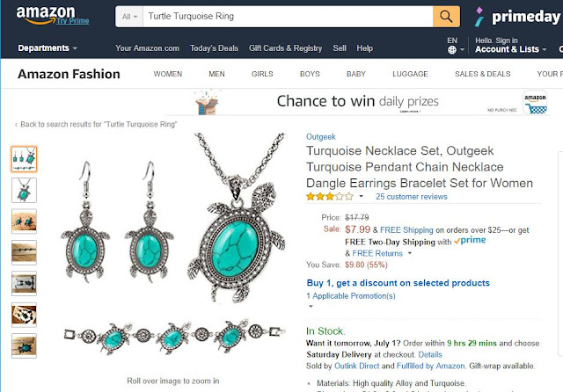
Task: Expand the Departments menu
Action: (48, 48)
